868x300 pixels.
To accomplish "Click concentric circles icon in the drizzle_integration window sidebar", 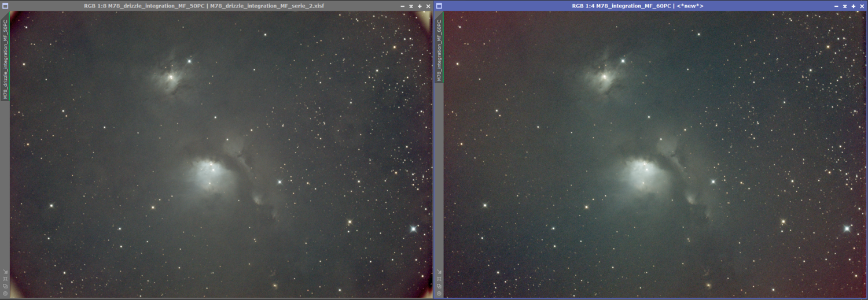I will click(x=5, y=293).
